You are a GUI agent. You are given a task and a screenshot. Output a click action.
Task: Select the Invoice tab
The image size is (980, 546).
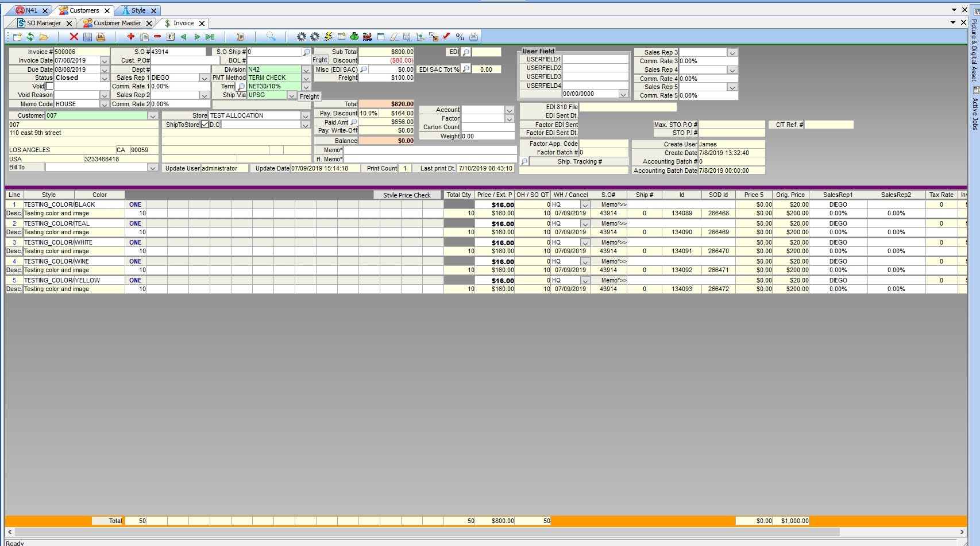[x=183, y=23]
